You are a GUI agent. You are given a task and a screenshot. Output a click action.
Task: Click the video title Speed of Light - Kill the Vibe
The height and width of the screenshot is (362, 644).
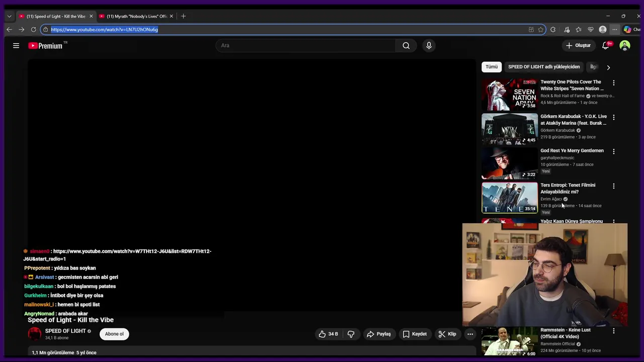[x=70, y=320]
